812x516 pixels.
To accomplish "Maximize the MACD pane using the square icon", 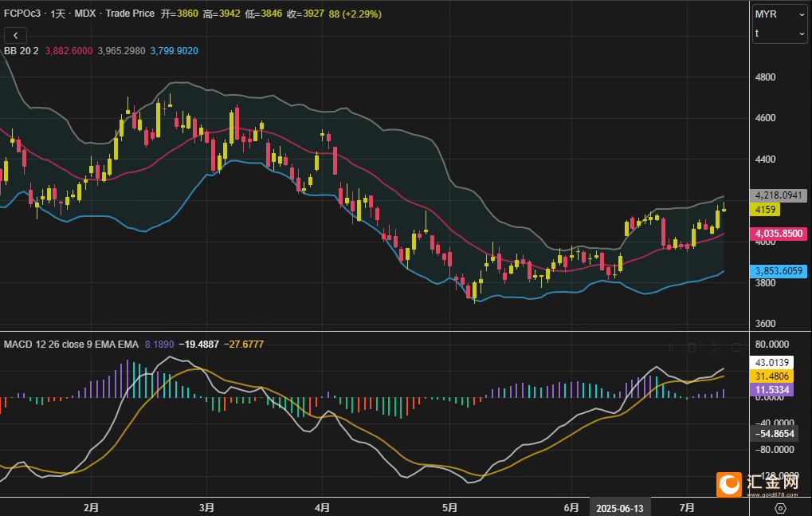I will (736, 347).
